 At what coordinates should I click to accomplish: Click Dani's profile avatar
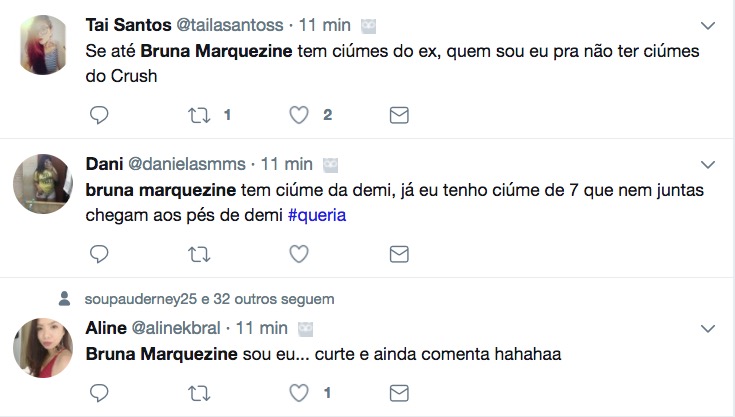41,184
